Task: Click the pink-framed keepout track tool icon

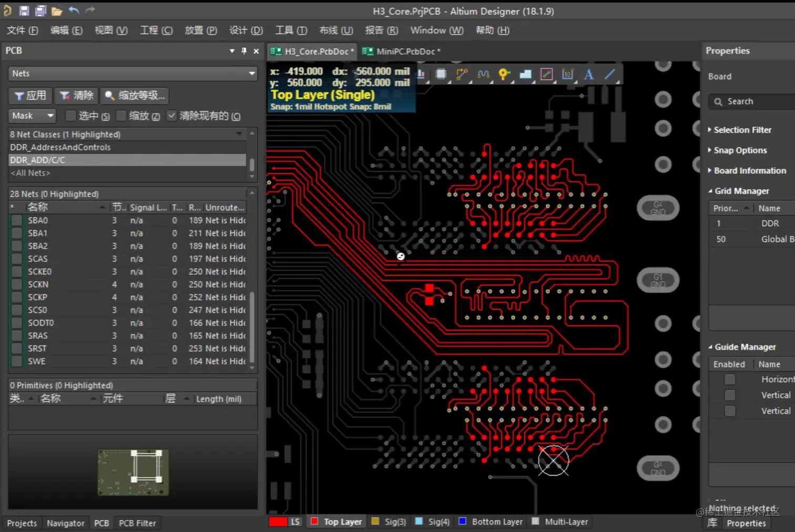Action: coord(546,74)
